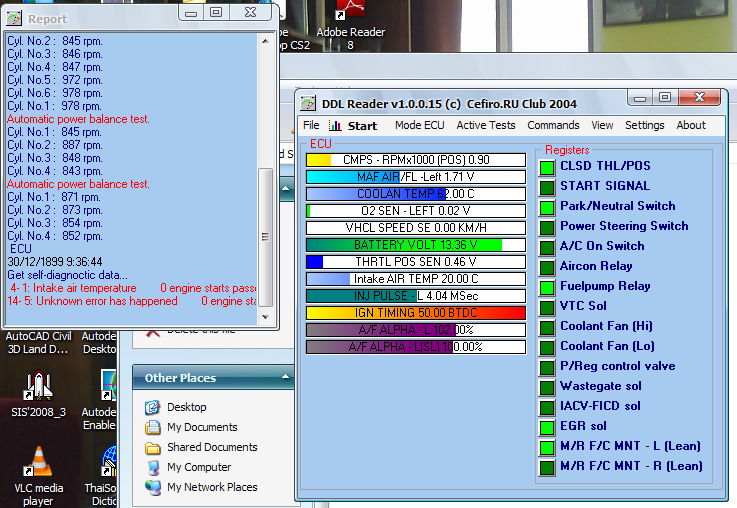Open the Active Tests menu
The image size is (737, 508).
486,126
